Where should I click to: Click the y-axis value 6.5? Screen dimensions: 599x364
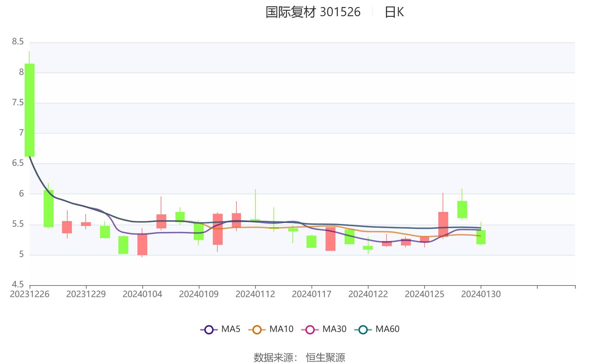click(18, 163)
